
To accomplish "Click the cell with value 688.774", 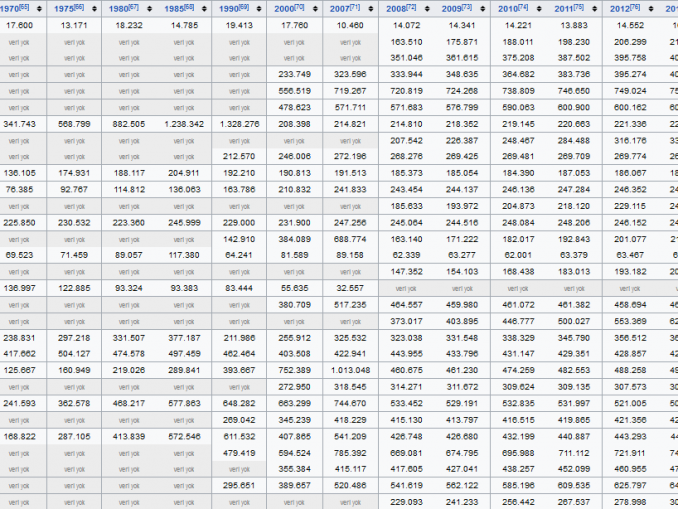I will tap(350, 238).
